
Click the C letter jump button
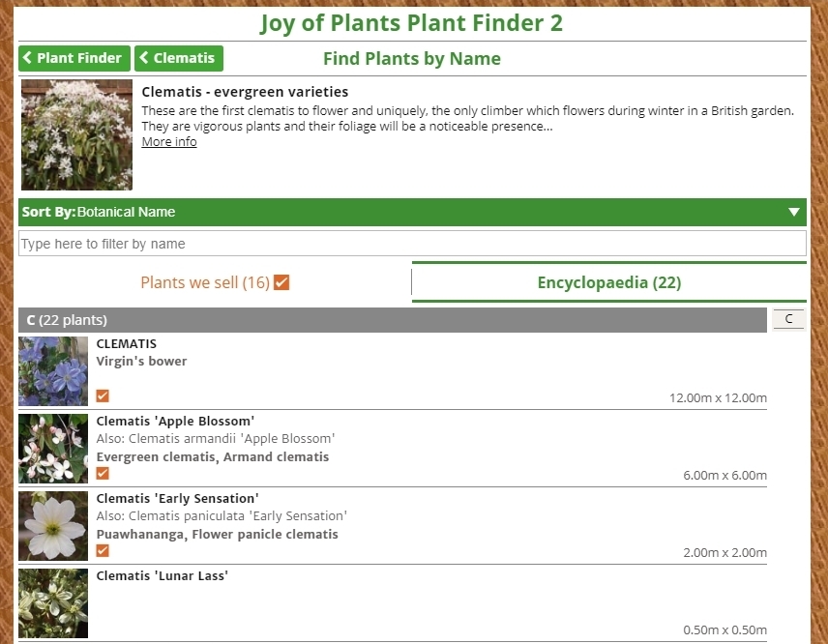coord(788,319)
